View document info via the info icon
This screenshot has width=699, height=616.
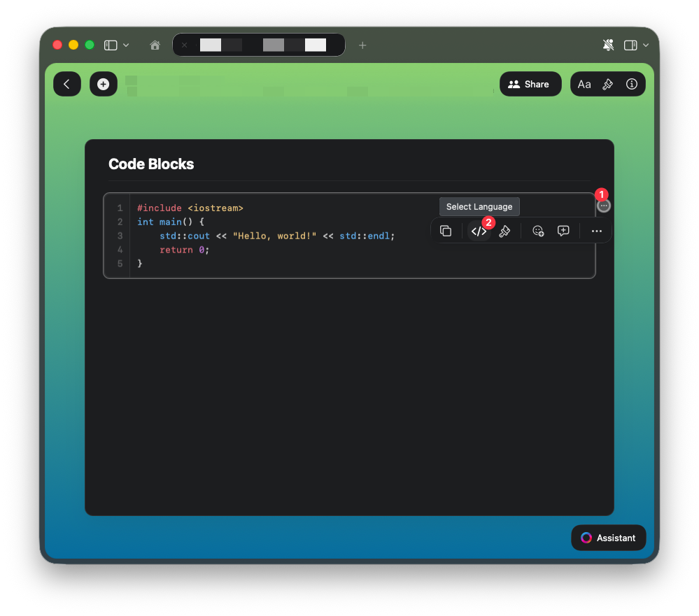click(631, 84)
